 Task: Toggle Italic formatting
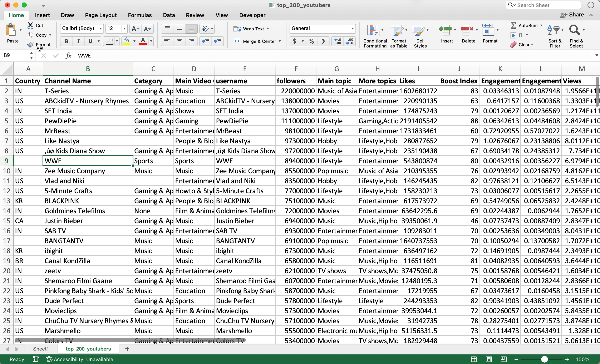click(x=78, y=41)
